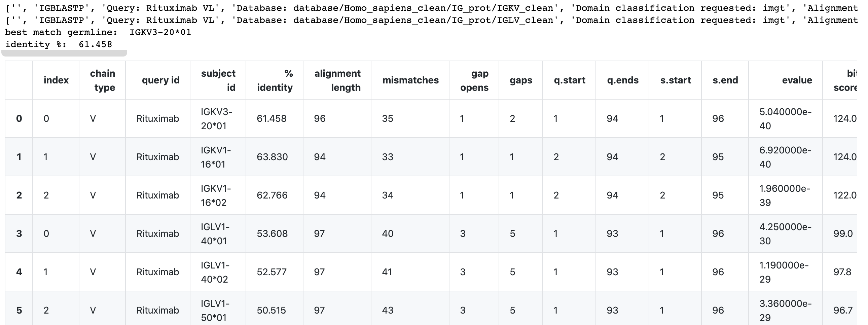Click the 'q.ends' column header
The width and height of the screenshot is (868, 325).
(x=623, y=80)
